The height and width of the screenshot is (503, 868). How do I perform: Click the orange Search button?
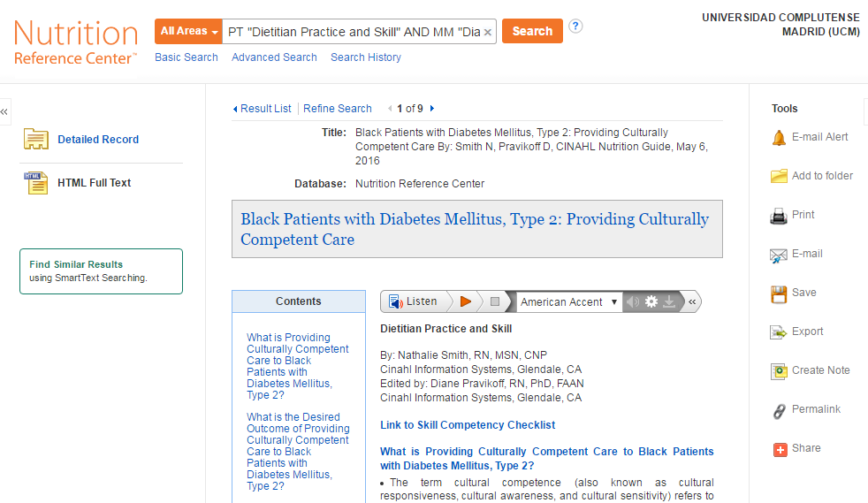tap(532, 31)
